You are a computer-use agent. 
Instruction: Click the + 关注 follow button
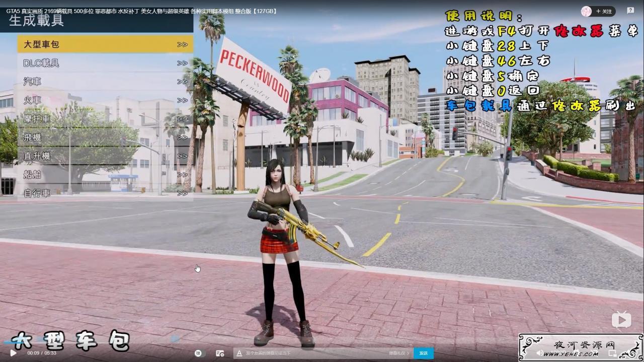pos(604,11)
